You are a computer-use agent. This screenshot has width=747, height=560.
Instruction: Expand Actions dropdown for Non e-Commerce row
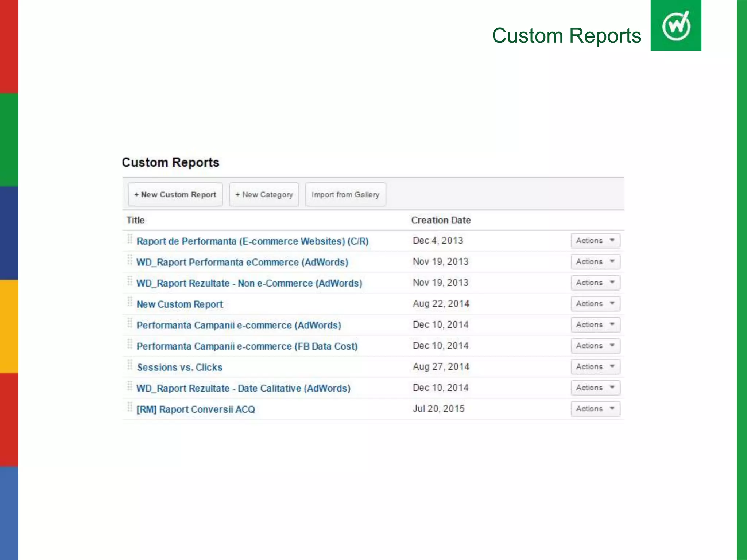[595, 283]
